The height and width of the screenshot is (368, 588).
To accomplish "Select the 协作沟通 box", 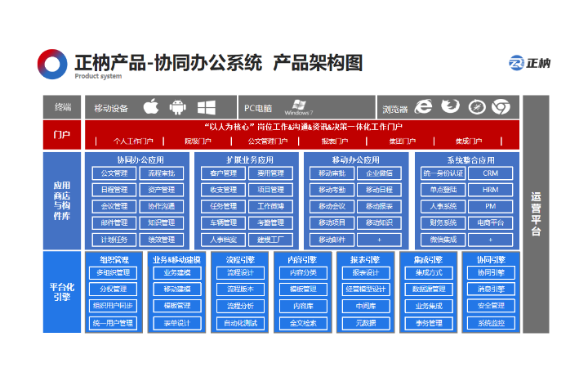I will 162,206.
